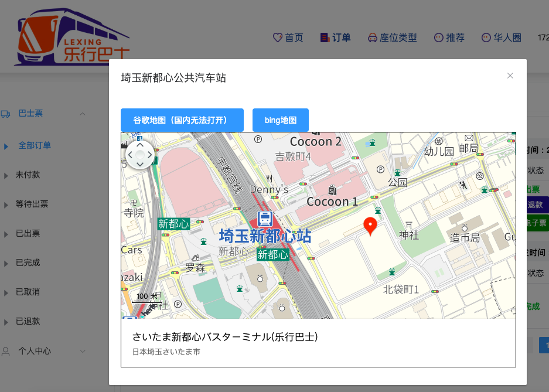Click the LEXING 乐行巴士 logo
This screenshot has height=392, width=549.
70,36
